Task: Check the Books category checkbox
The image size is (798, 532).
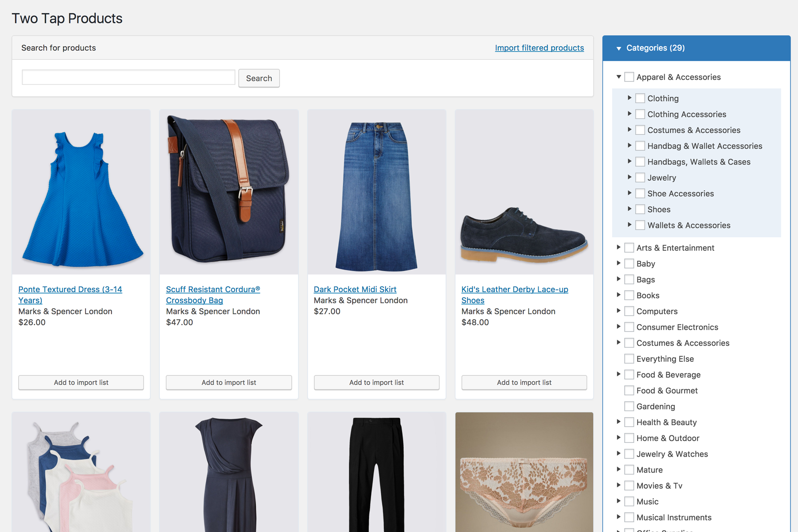Action: [x=629, y=295]
